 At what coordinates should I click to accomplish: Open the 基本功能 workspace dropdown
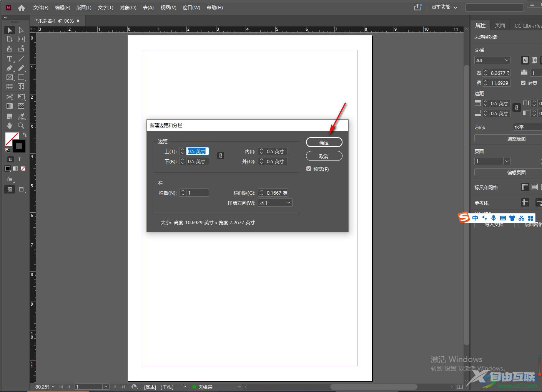point(444,7)
